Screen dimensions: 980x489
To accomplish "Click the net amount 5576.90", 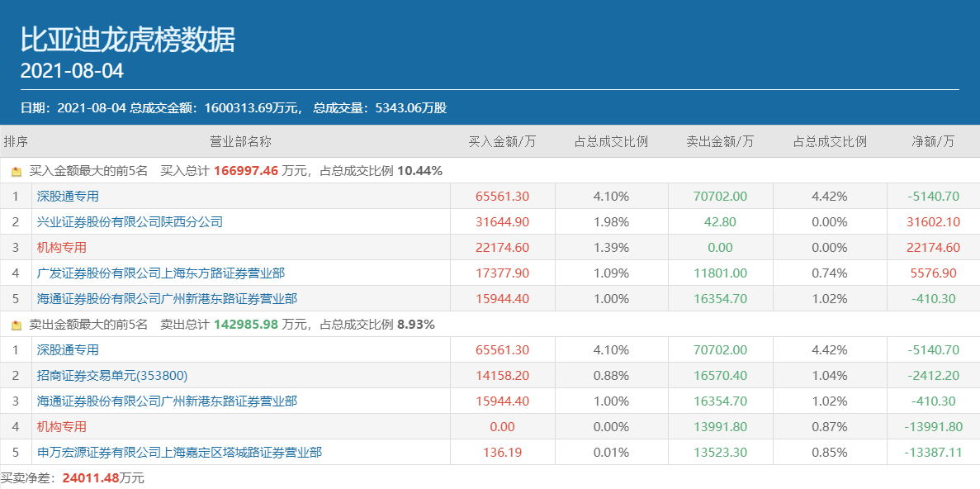I will click(933, 273).
